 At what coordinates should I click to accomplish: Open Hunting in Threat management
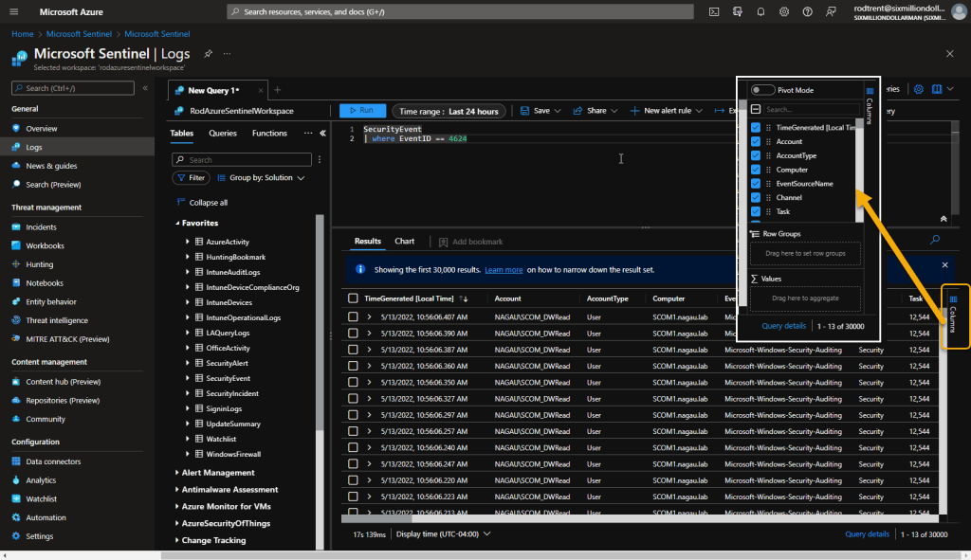pos(40,264)
